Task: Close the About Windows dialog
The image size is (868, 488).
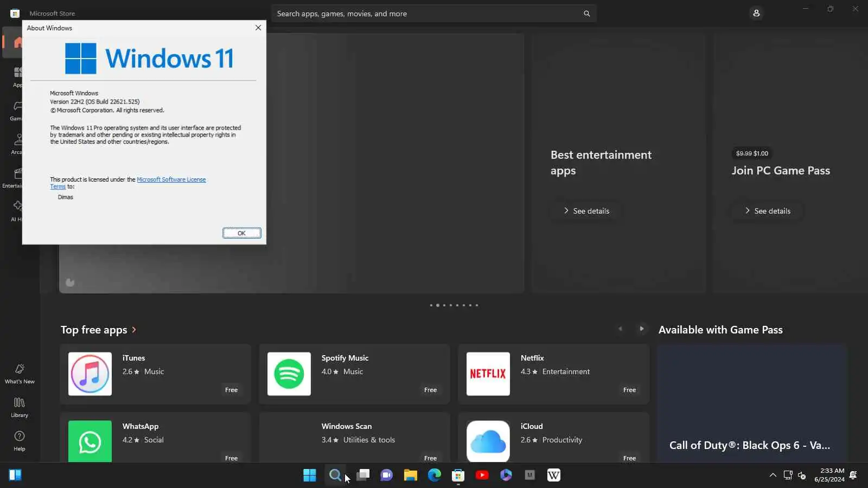Action: click(x=258, y=28)
